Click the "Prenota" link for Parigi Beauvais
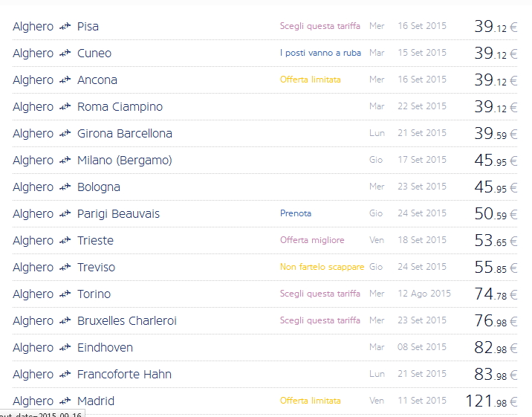 pos(296,213)
